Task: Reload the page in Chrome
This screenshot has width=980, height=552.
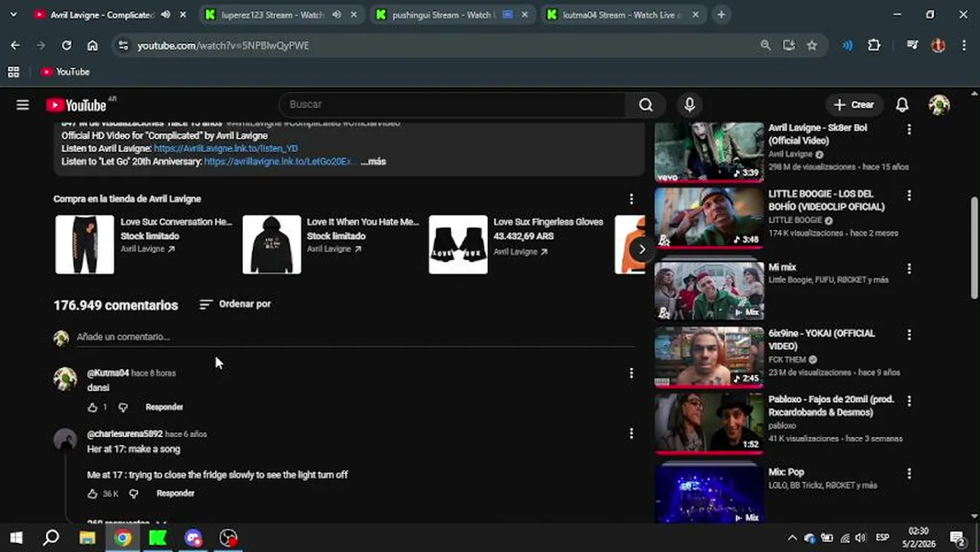Action: (67, 45)
